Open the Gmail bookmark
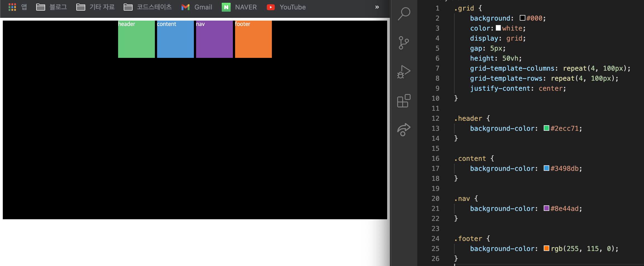 197,7
